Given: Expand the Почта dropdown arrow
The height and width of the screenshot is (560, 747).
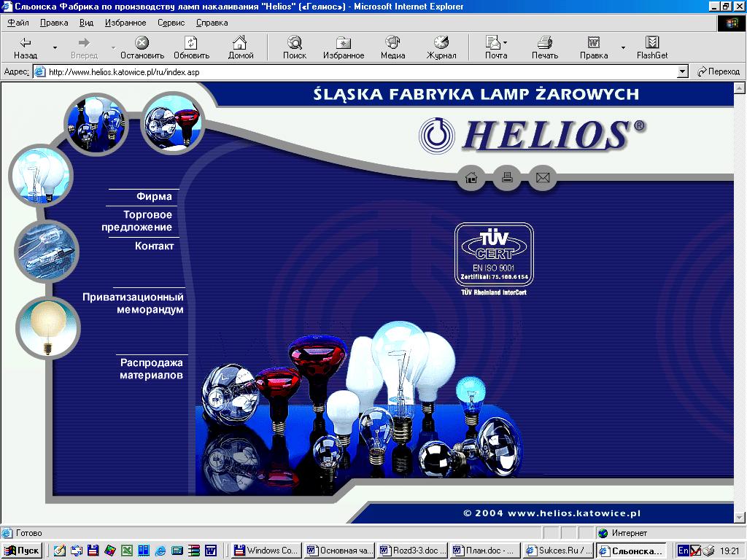Looking at the screenshot, I should [x=506, y=43].
